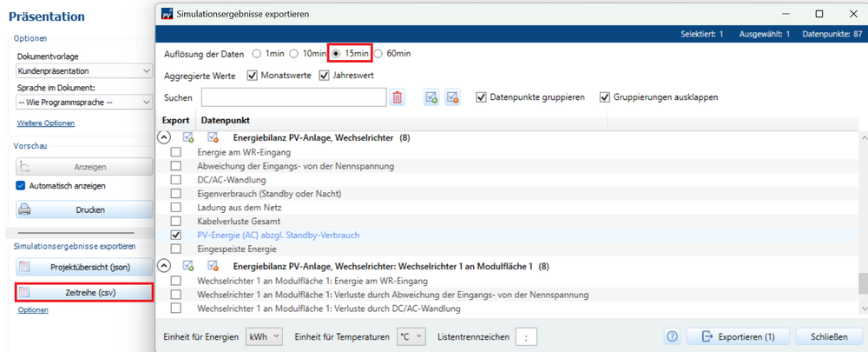Image resolution: width=868 pixels, height=352 pixels.
Task: Click the orange deselect-all icon beside search
Action: tap(452, 97)
